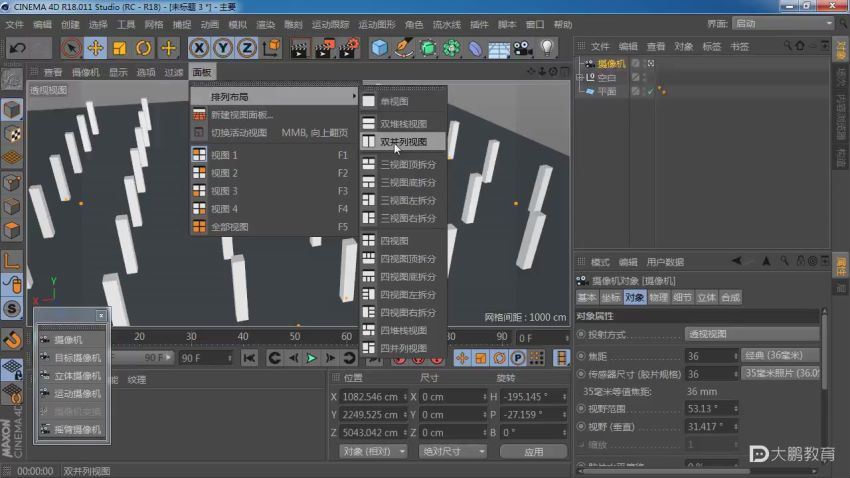
Task: Select 全部视图 menu entry
Action: [273, 227]
